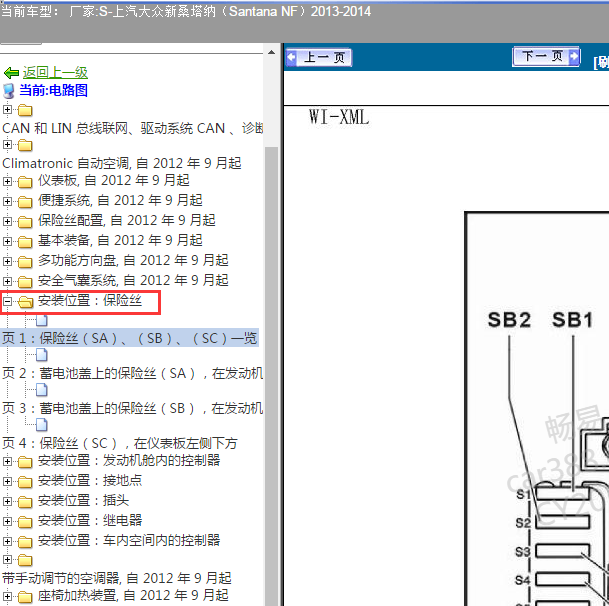
Task: Click the green back arrow icon
Action: [11, 73]
